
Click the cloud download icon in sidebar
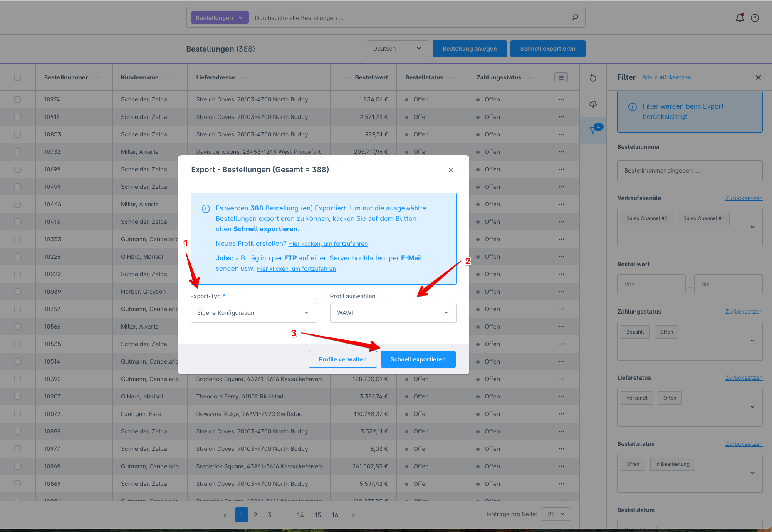pyautogui.click(x=593, y=104)
